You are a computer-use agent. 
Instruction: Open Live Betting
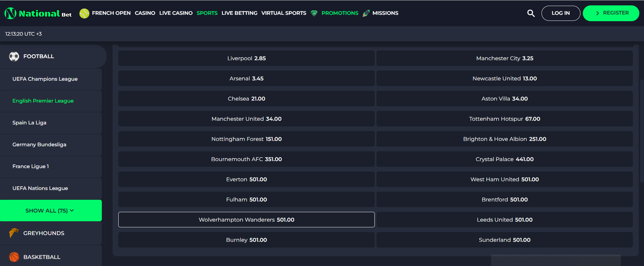[239, 13]
